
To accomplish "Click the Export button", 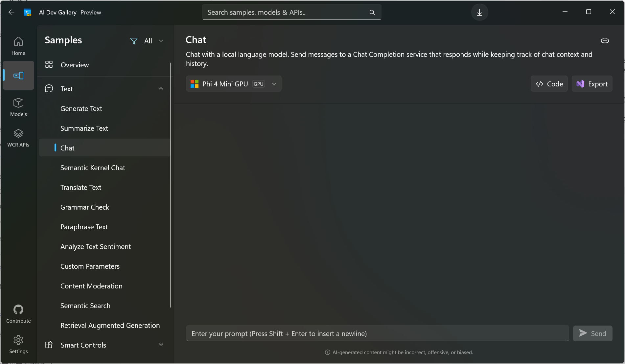I will (x=592, y=84).
